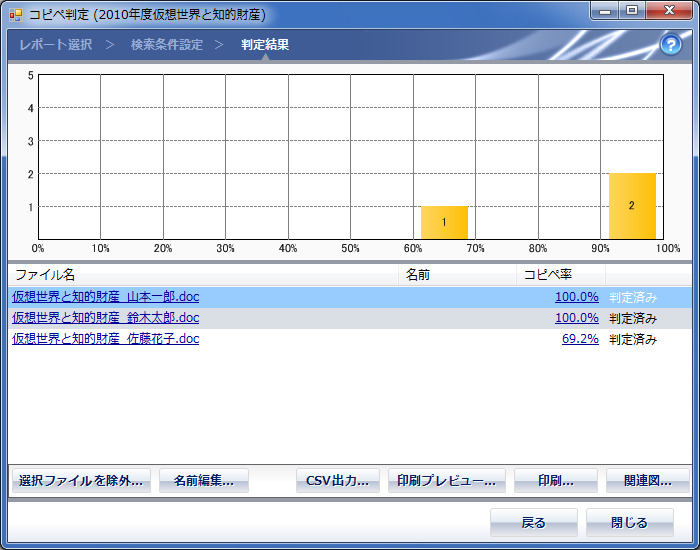Open 仮想世界と知的財産_鈴木太郎.doc link
Screen dimensions: 700x550
click(105, 318)
